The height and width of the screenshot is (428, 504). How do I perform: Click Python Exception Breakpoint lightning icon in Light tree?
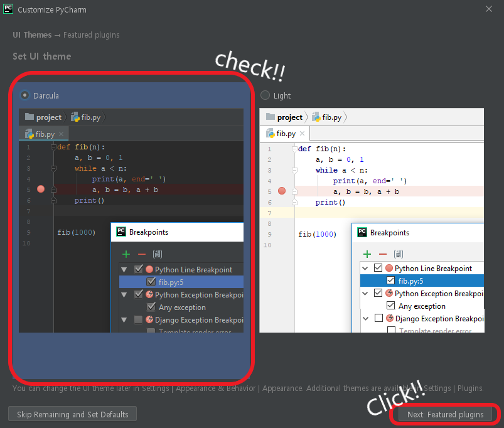pyautogui.click(x=389, y=292)
